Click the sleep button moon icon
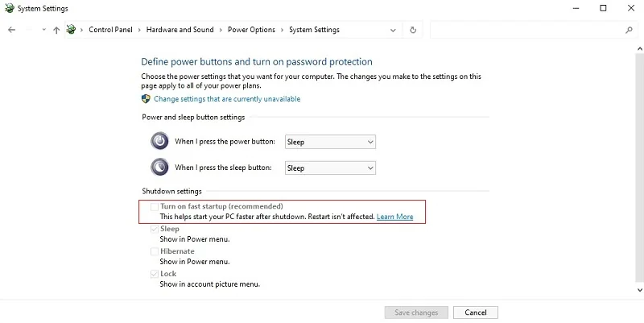This screenshot has width=644, height=323. pos(159,168)
